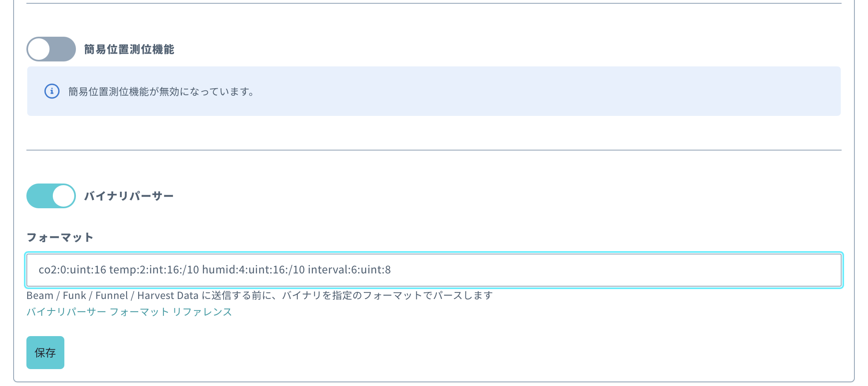This screenshot has width=868, height=386.
Task: Click the word Funk in help text
Action: [74, 296]
